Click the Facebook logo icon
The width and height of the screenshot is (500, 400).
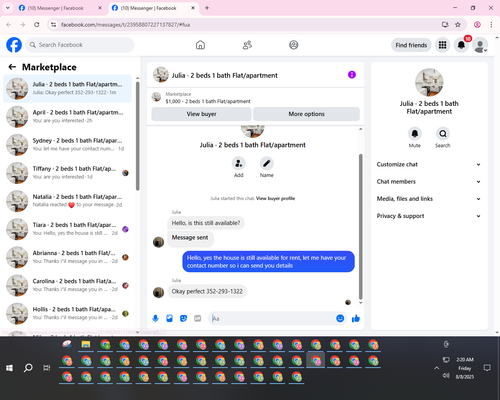click(14, 45)
